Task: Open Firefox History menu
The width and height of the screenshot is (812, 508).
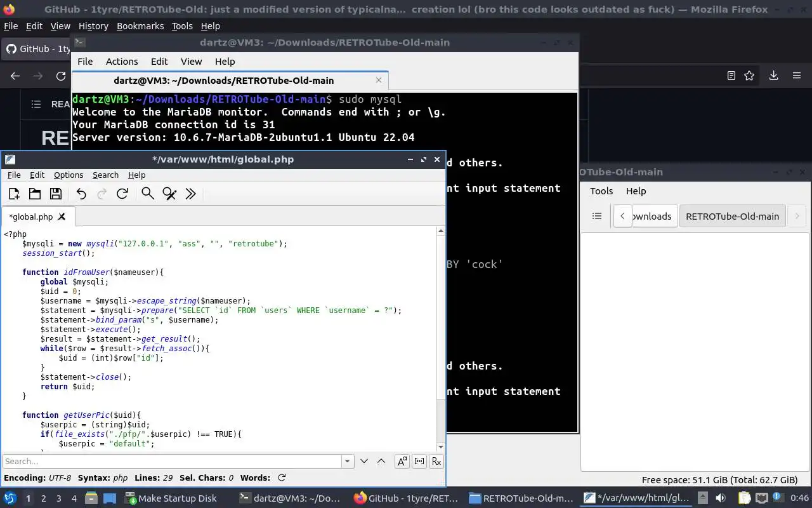Action: point(93,26)
